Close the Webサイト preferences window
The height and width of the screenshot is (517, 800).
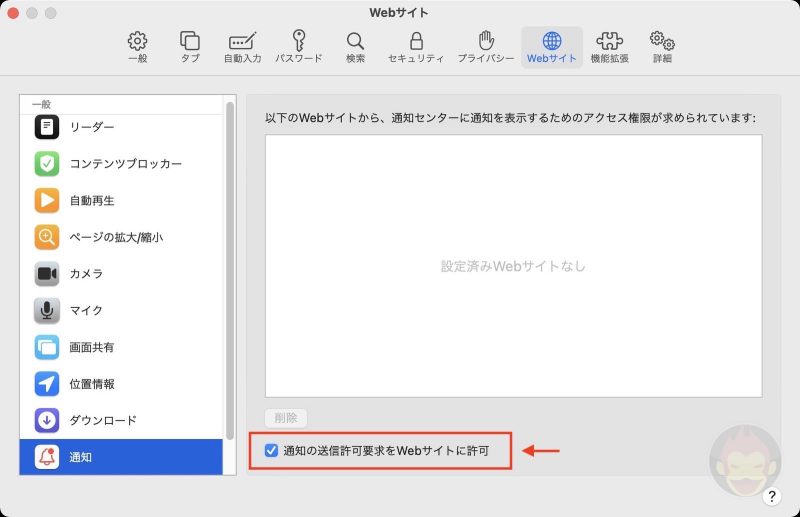click(13, 13)
